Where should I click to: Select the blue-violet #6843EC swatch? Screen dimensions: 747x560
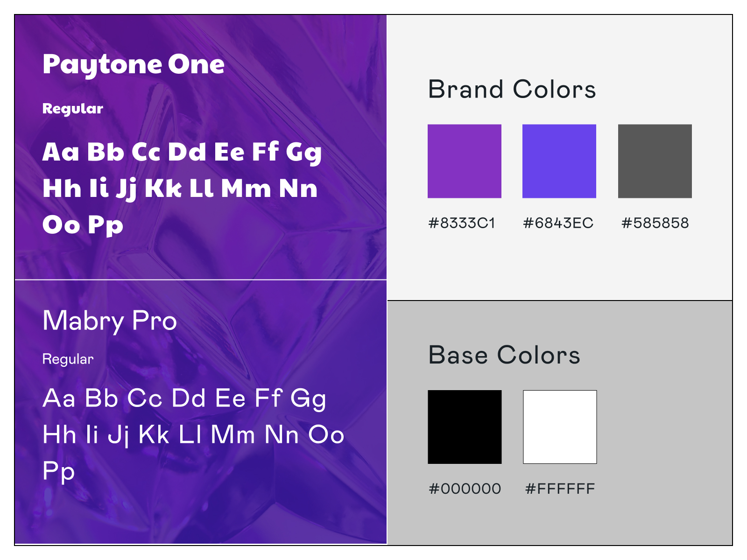coord(559,161)
